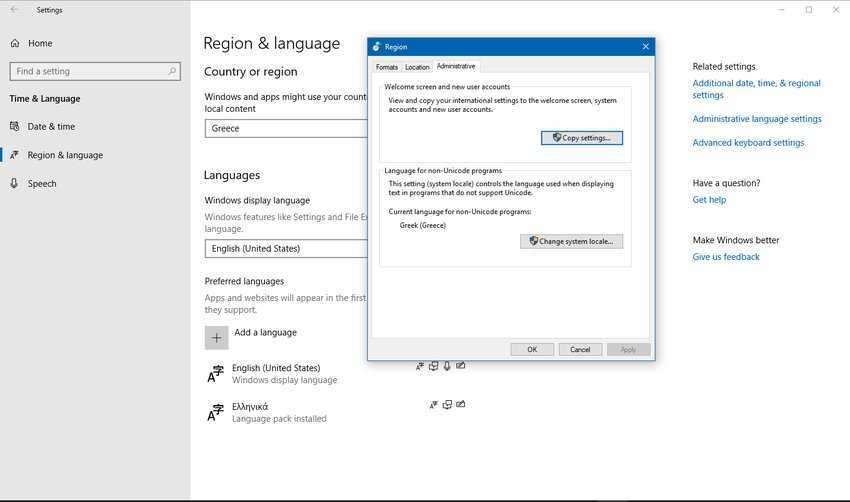Click the Add a language label
The width and height of the screenshot is (850, 502).
266,332
